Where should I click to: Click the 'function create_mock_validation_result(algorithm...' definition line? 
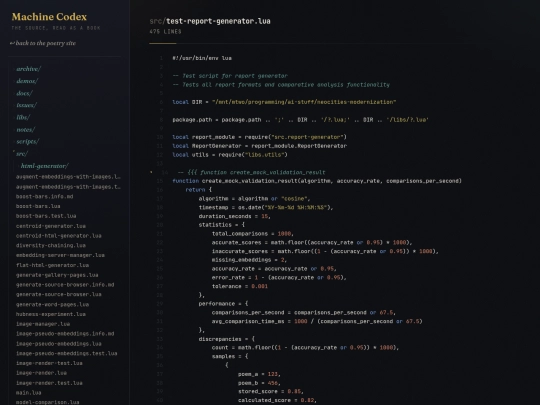click(x=317, y=181)
